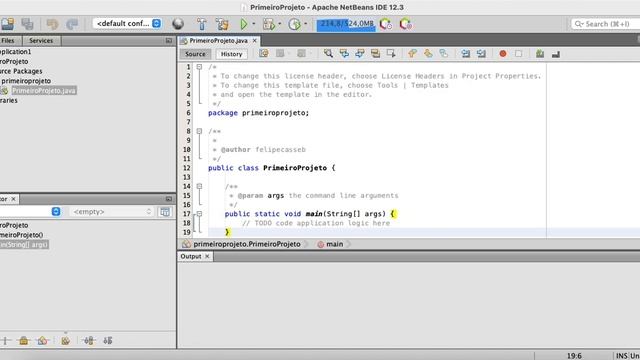Toggle Sort by Name in Navigator

point(89,340)
